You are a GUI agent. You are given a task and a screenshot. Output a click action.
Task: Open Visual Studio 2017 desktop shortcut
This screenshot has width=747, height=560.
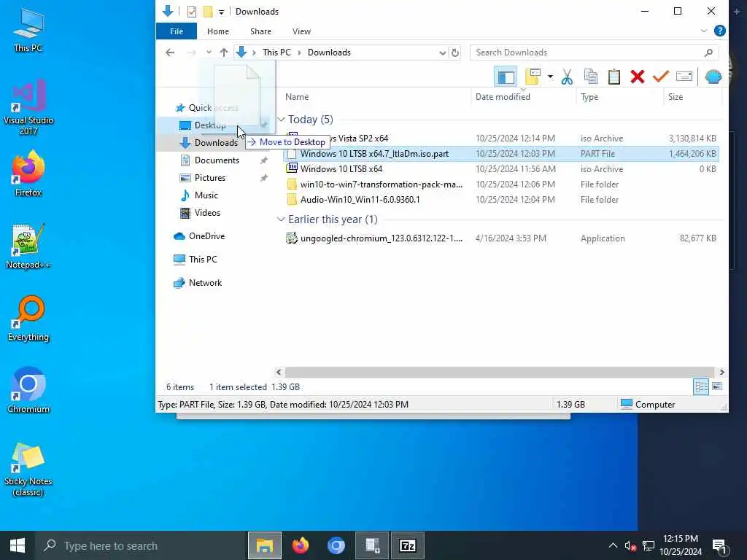point(28,107)
